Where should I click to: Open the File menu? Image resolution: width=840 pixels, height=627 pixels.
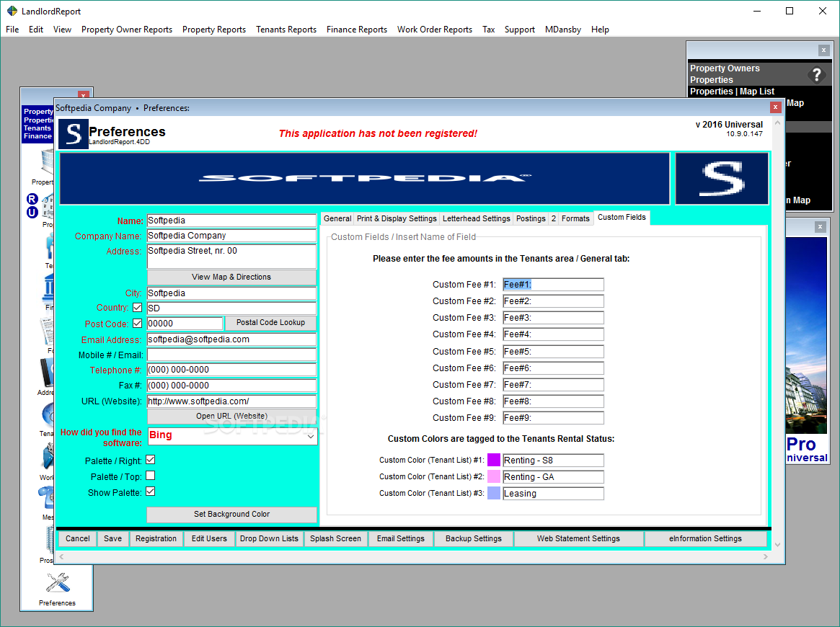pos(12,30)
